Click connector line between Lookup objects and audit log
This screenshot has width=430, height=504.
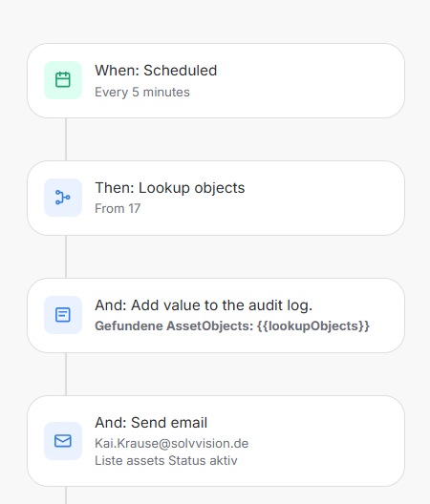pyautogui.click(x=66, y=257)
